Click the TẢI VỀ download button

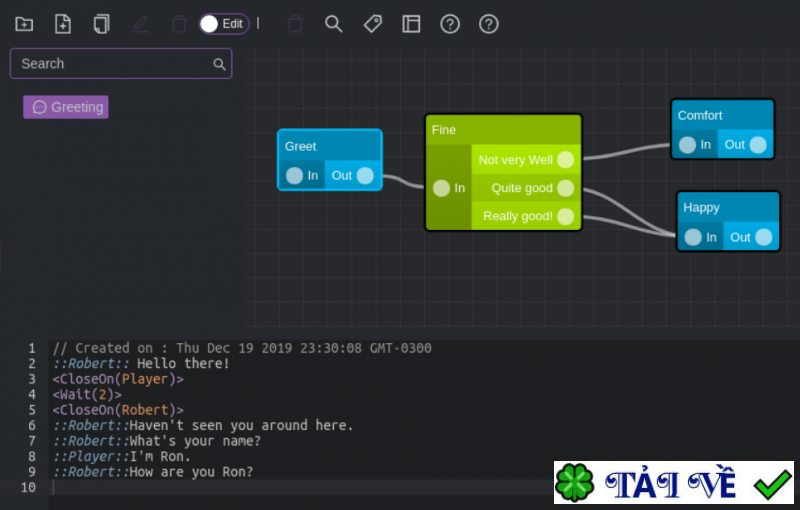click(x=673, y=484)
